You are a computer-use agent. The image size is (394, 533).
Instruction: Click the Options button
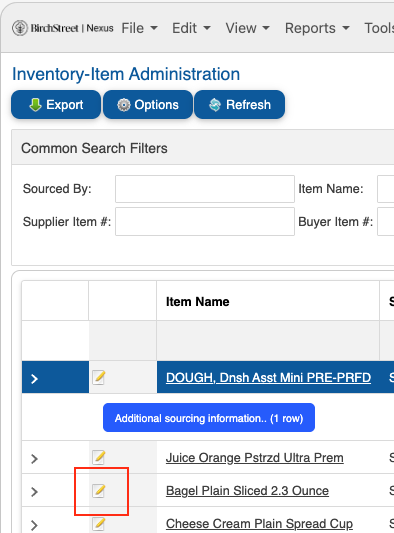pos(148,105)
